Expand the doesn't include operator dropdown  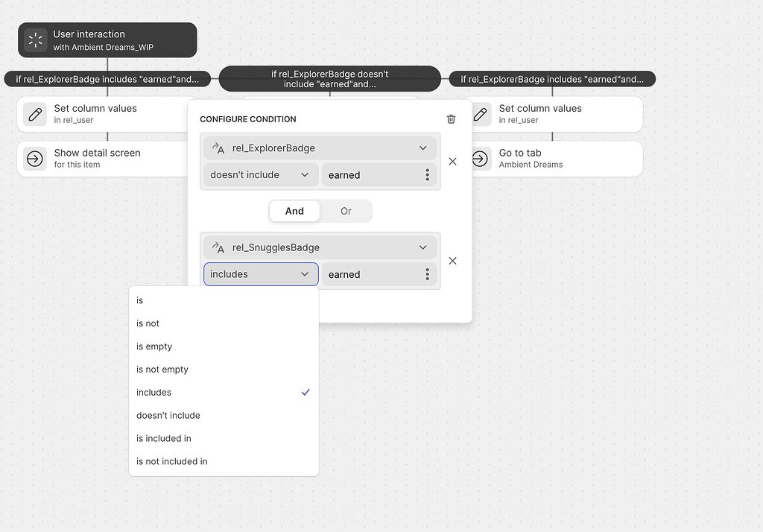pos(259,174)
